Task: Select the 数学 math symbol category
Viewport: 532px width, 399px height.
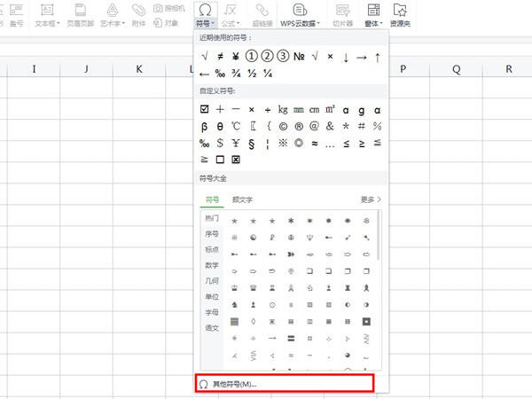Action: coord(212,265)
